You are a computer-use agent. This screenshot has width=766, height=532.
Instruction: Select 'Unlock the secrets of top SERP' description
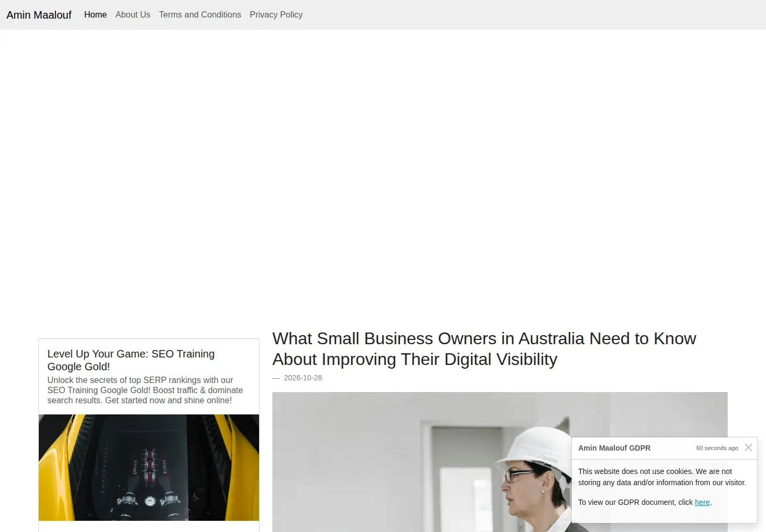click(x=145, y=390)
